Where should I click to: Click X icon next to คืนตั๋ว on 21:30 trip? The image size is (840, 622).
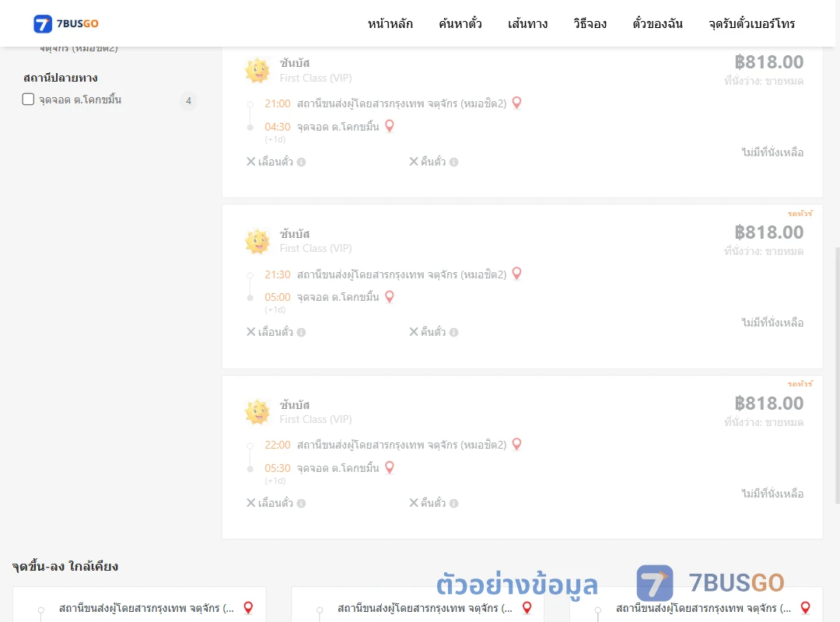(414, 332)
